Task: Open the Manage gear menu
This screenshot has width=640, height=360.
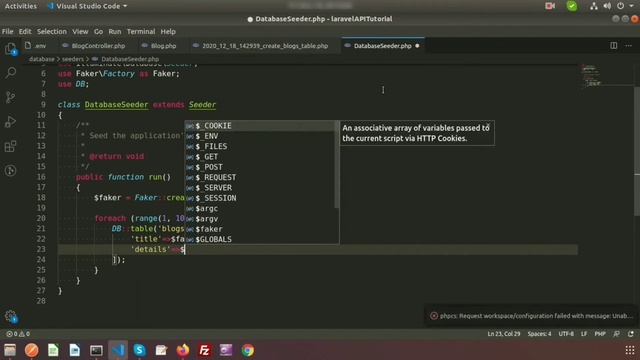Action: 11,316
